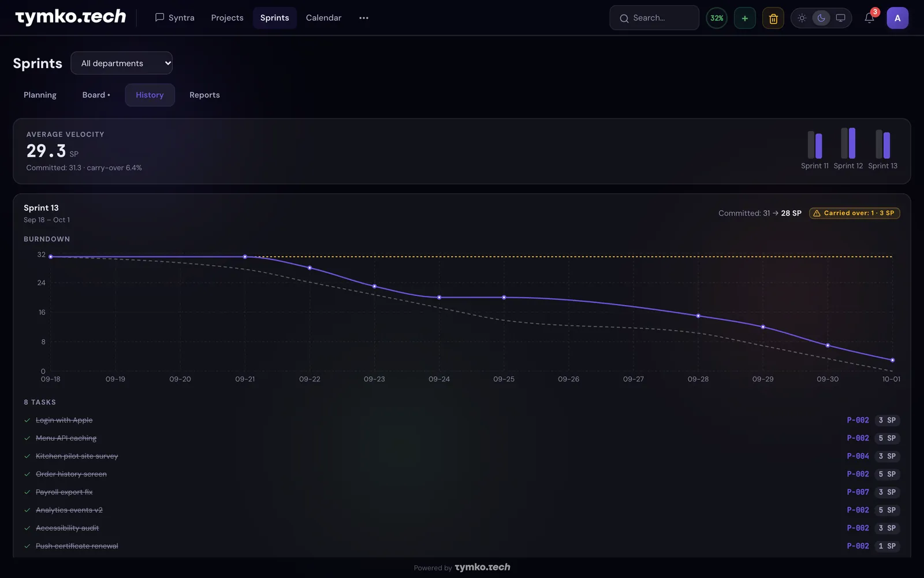The height and width of the screenshot is (578, 924).
Task: Expand the All departments dropdown
Action: pos(121,63)
